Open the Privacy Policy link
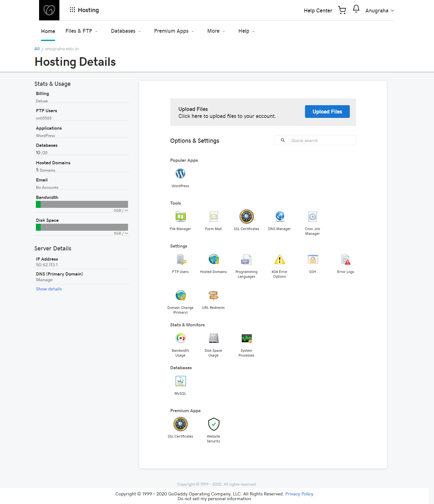 (299, 494)
